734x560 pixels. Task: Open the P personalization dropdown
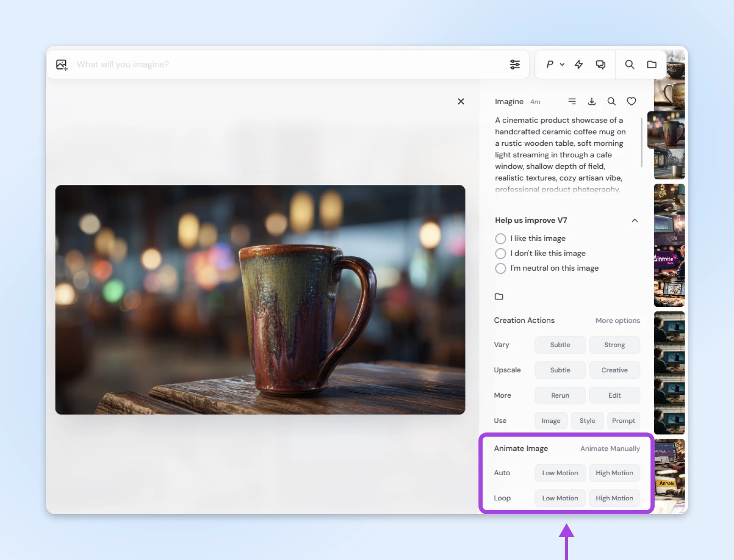555,65
